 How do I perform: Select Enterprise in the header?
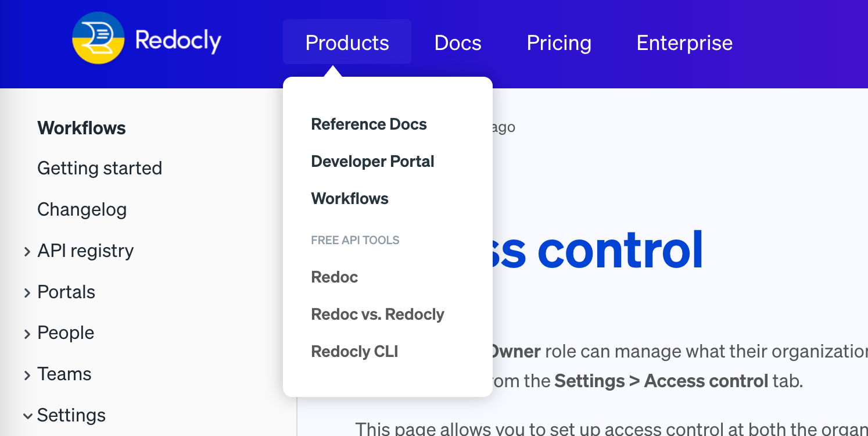[684, 42]
